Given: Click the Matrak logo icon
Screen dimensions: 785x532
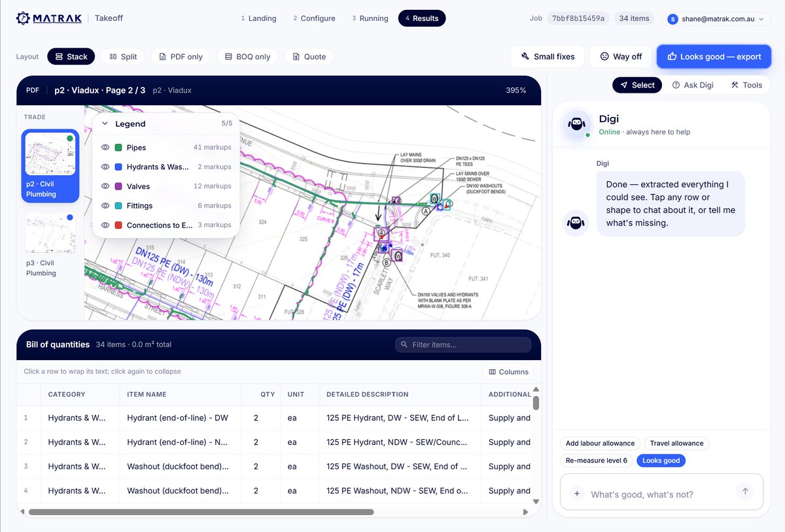Looking at the screenshot, I should click(23, 18).
